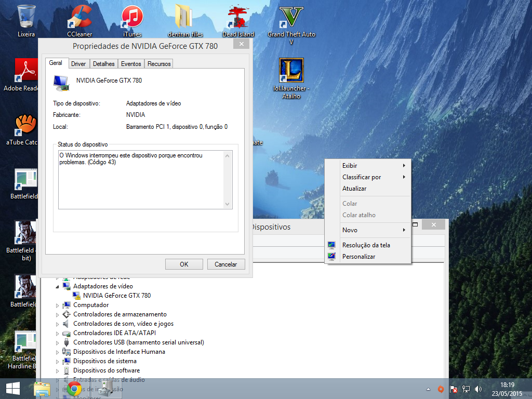Click the status box scroll down arrow
Image resolution: width=532 pixels, height=399 pixels.
pyautogui.click(x=228, y=204)
